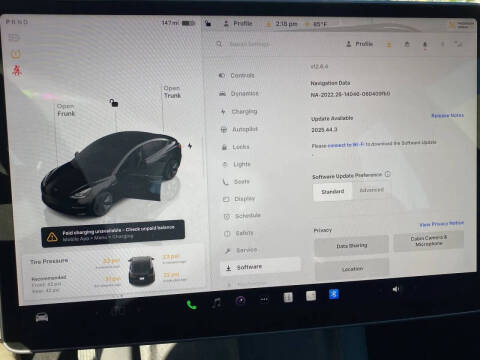This screenshot has height=360, width=480.
Task: Tap the battery icon next to 147 mi
Action: [188, 23]
